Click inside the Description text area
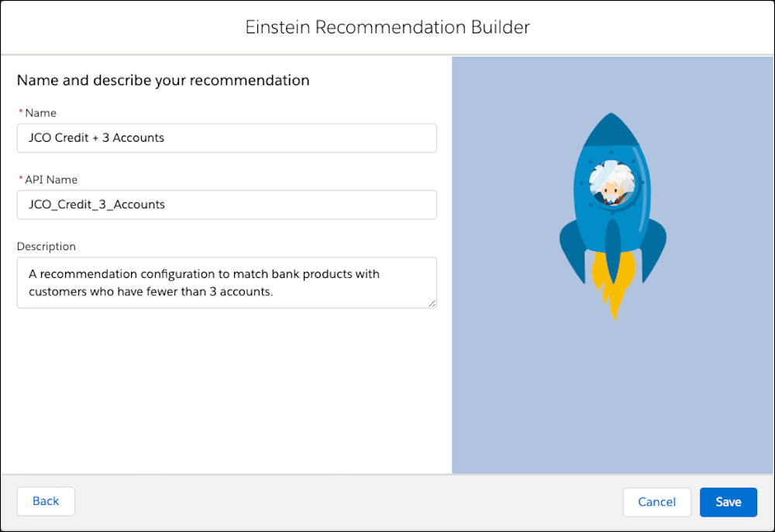775x532 pixels. click(x=227, y=283)
